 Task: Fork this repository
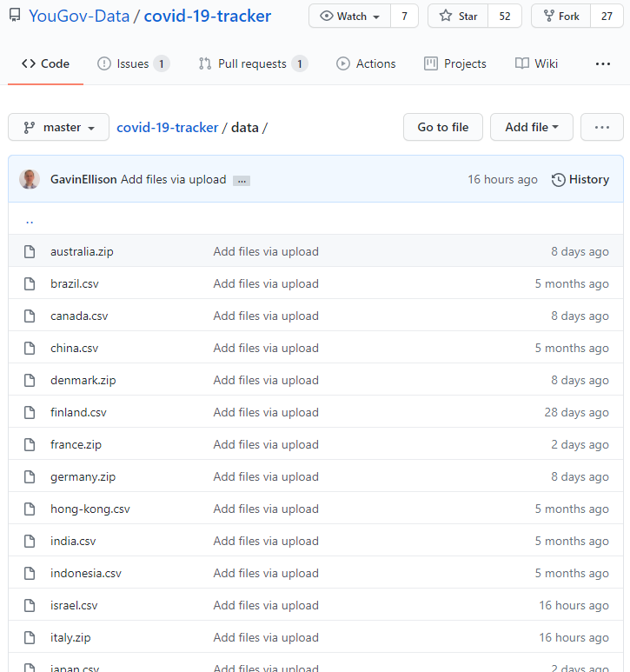point(560,17)
